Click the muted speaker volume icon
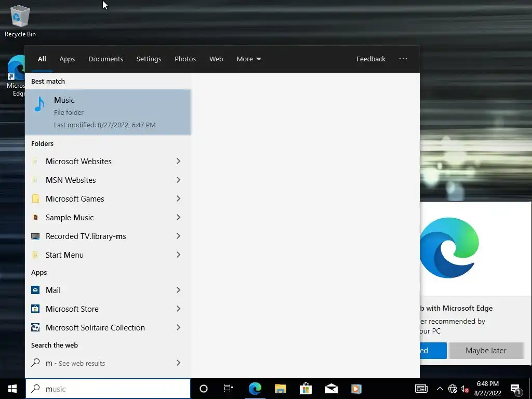The width and height of the screenshot is (532, 399). [x=464, y=389]
